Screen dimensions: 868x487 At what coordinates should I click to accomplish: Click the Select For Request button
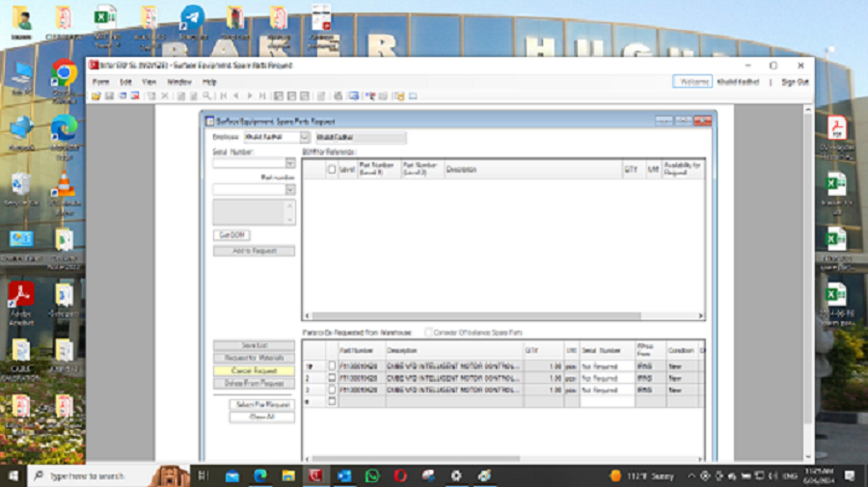point(262,404)
